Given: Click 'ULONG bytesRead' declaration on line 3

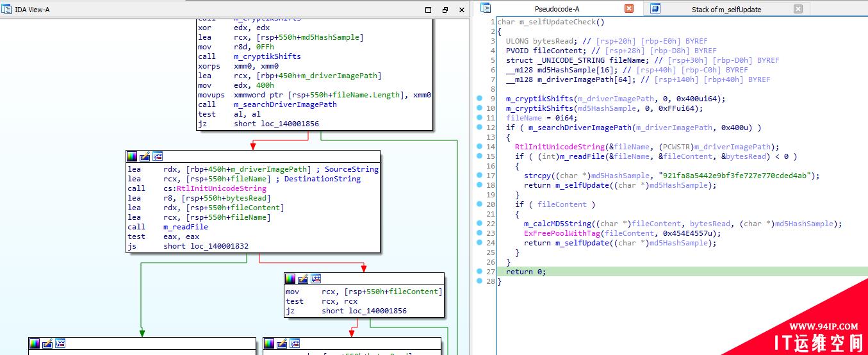Looking at the screenshot, I should 539,41.
